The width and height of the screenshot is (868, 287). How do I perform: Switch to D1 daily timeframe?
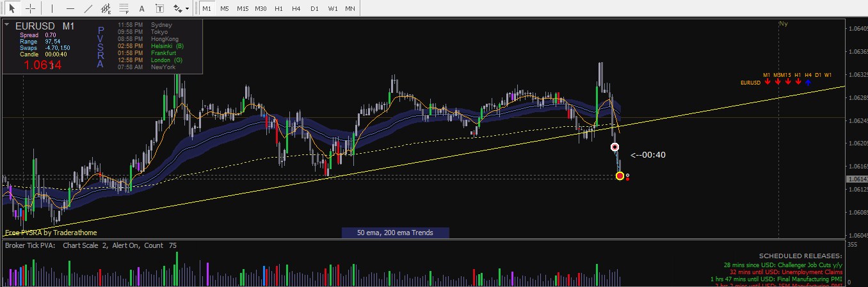point(314,9)
